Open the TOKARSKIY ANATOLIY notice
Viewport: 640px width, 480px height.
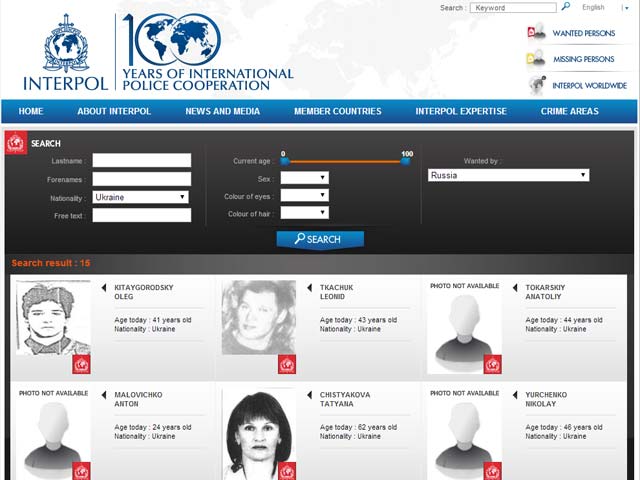coord(545,292)
